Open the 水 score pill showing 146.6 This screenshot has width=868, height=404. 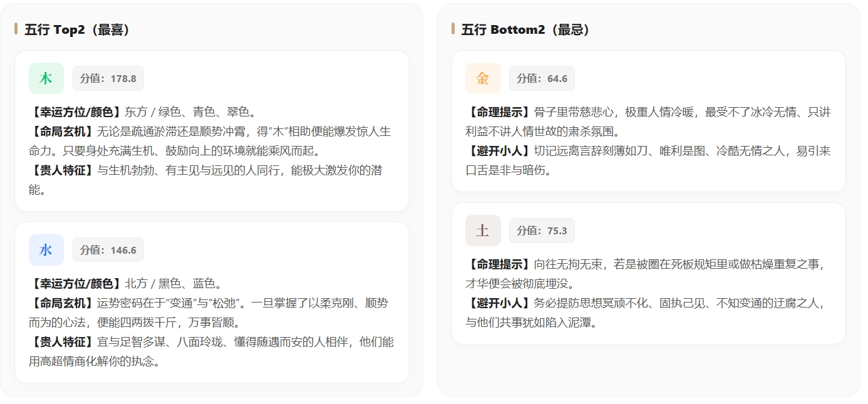click(108, 249)
